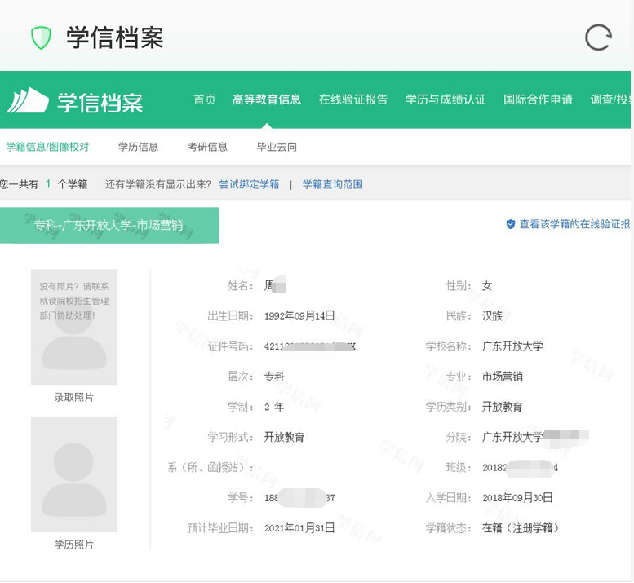This screenshot has height=583, width=634.
Task: Open 调查/投票 nav item
Action: pyautogui.click(x=611, y=100)
